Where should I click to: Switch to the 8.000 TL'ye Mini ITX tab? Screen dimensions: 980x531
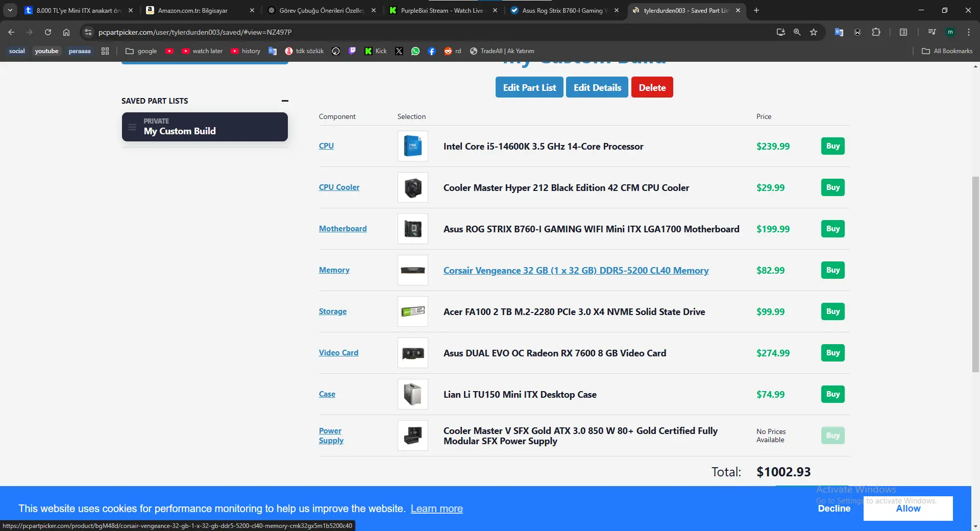(79, 10)
